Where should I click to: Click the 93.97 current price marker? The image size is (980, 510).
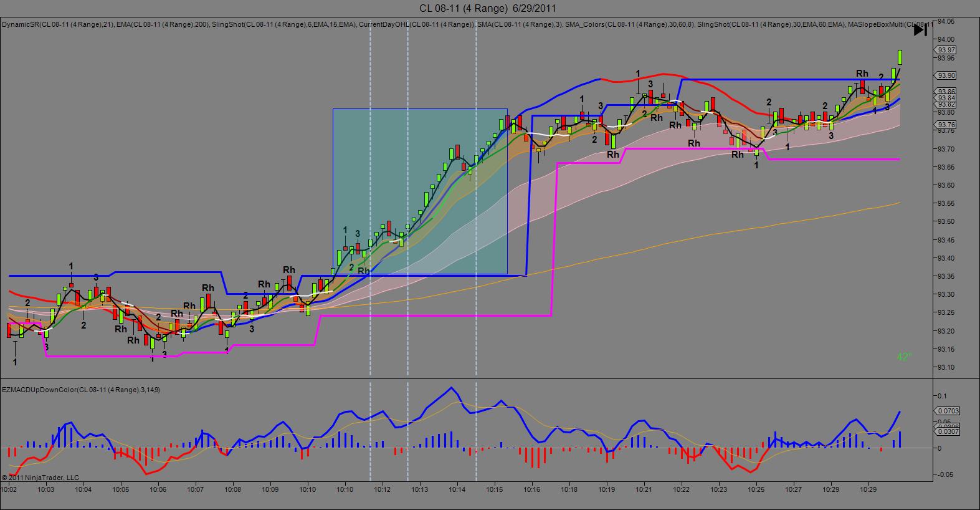946,50
